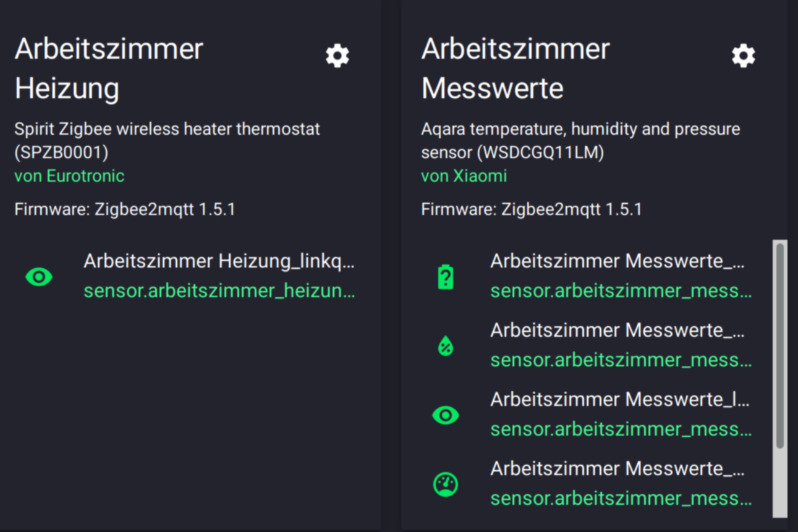Open entity name beside the gauge icon
This screenshot has width=798, height=532.
click(x=618, y=469)
